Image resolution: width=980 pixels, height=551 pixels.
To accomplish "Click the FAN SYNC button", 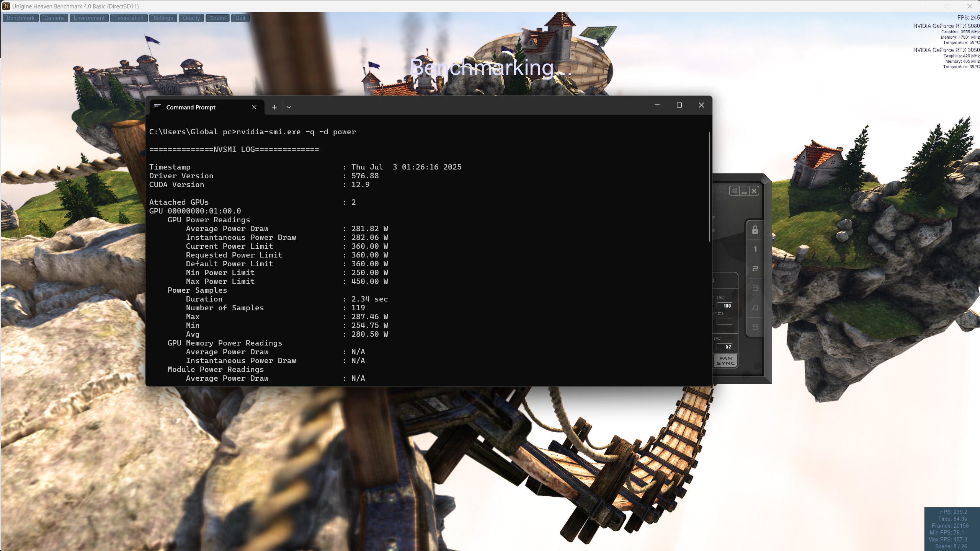I will pyautogui.click(x=726, y=361).
